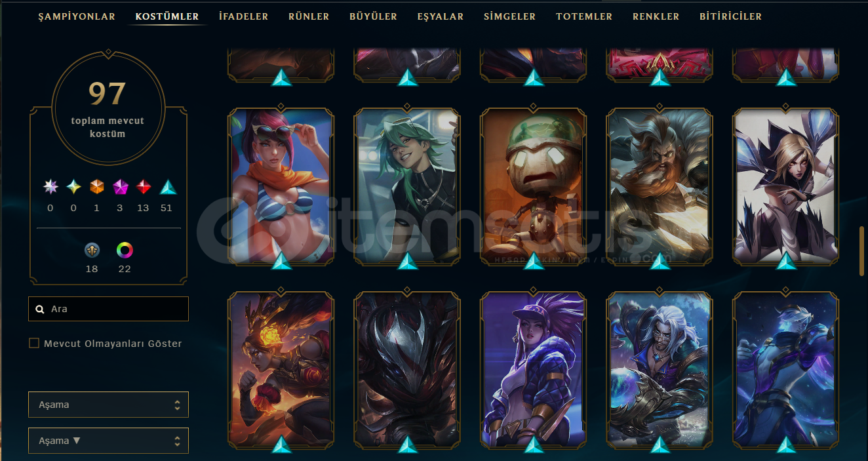Open the Bitiriciler tab
868x461 pixels.
pyautogui.click(x=730, y=16)
